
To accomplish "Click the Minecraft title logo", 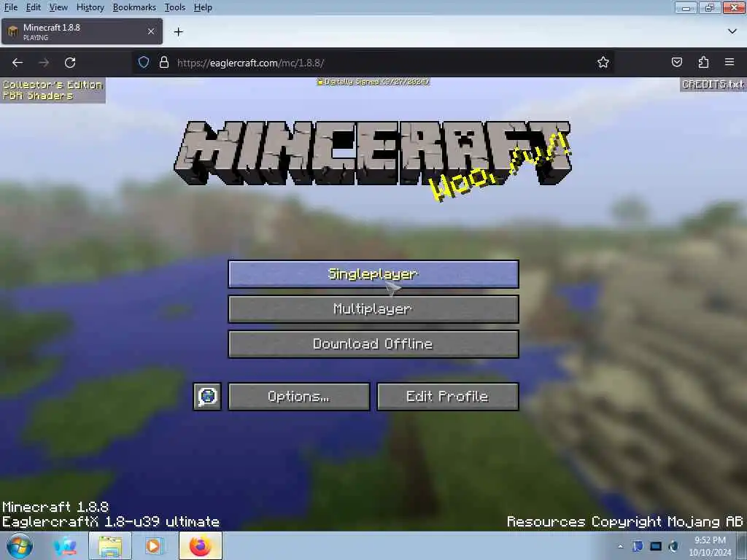I will (373, 153).
